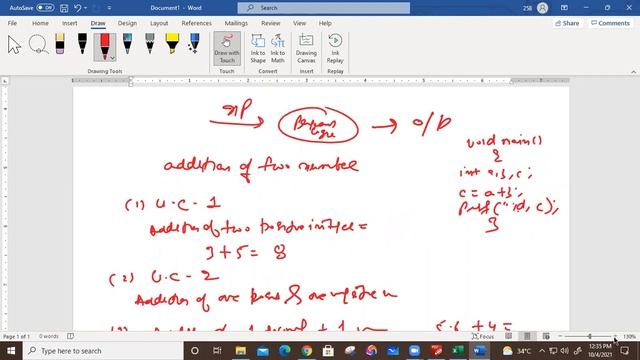Click the Undo button
The width and height of the screenshot is (640, 360).
pyautogui.click(x=78, y=8)
